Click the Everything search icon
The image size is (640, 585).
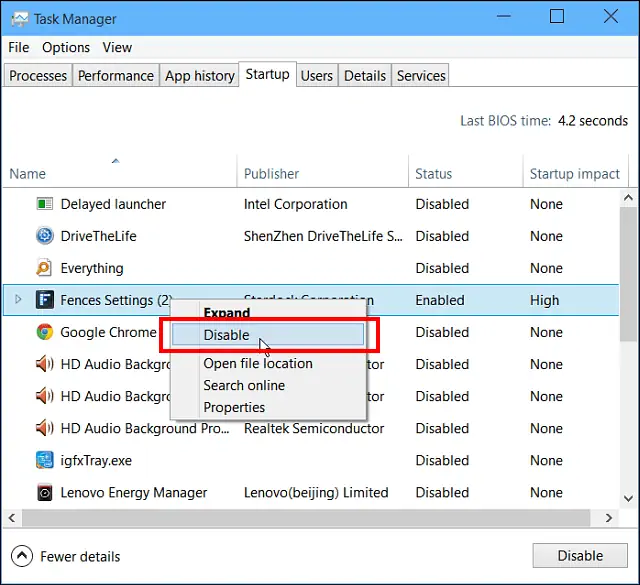pyautogui.click(x=44, y=268)
